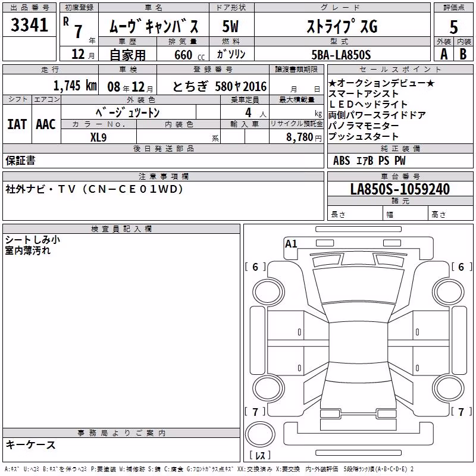Click color number XL9
The width and height of the screenshot is (476, 476).
pos(98,137)
